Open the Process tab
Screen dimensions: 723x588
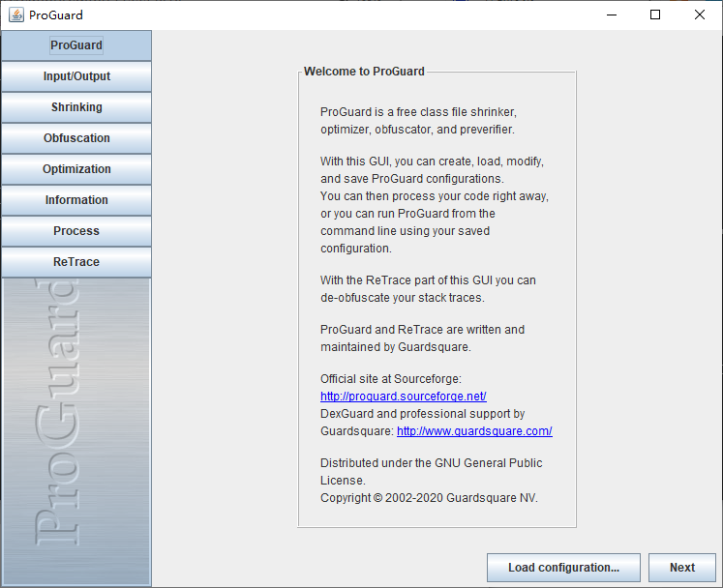(76, 231)
